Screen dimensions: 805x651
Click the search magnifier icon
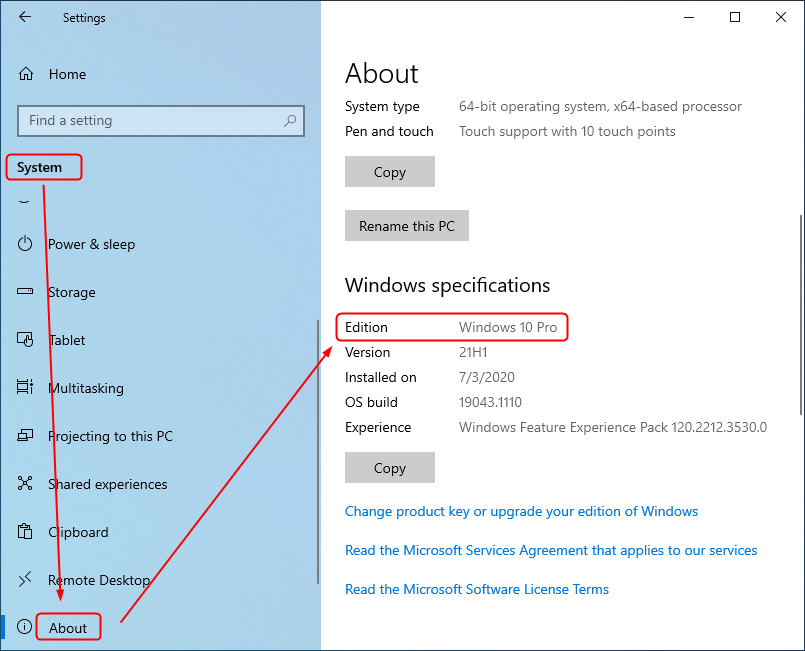[290, 121]
